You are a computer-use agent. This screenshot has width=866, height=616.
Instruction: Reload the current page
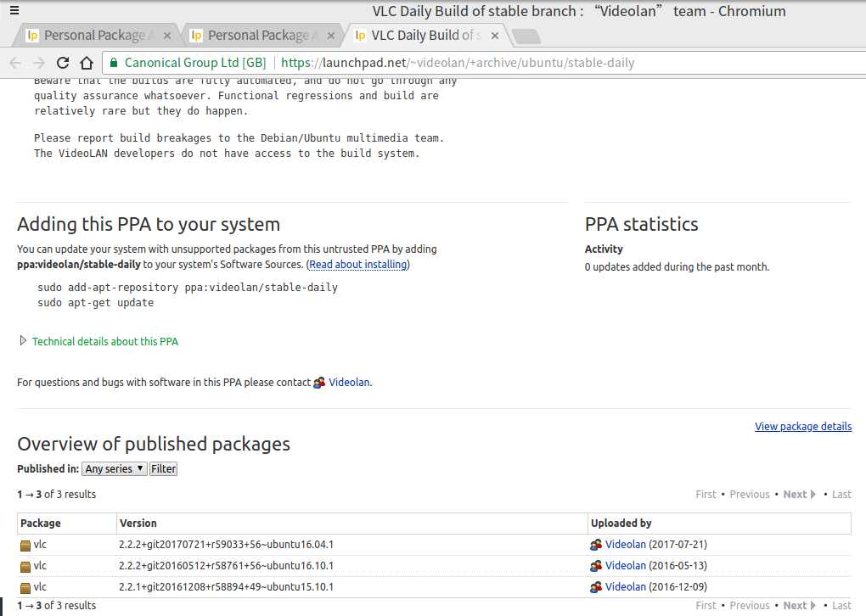63,63
